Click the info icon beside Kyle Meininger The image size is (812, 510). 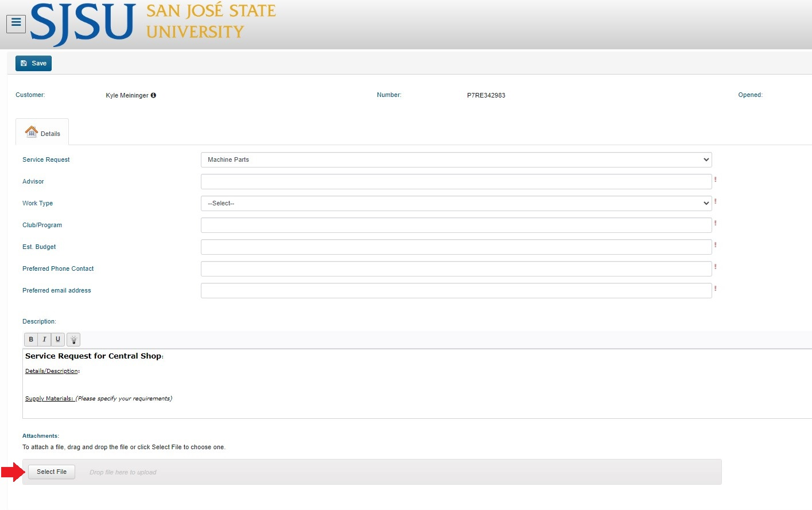[153, 95]
